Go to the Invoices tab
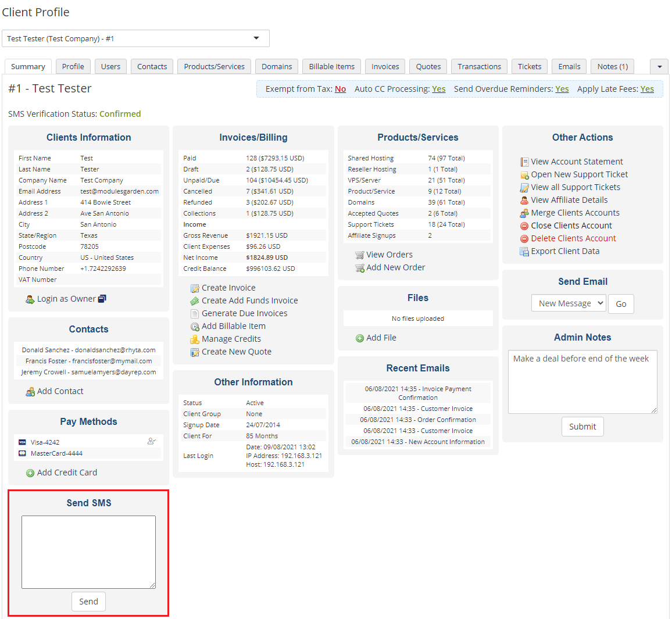Viewport: 672px width, 619px height. 385,66
